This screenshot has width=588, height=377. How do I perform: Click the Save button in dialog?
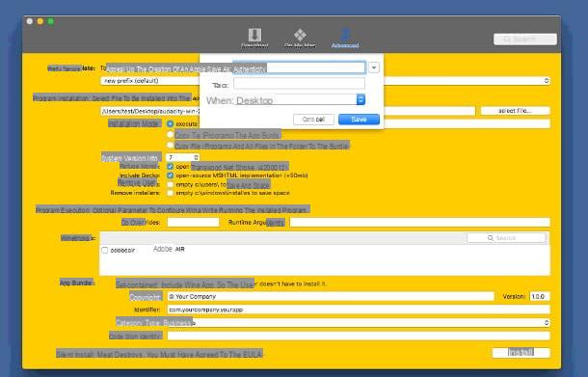(x=359, y=120)
